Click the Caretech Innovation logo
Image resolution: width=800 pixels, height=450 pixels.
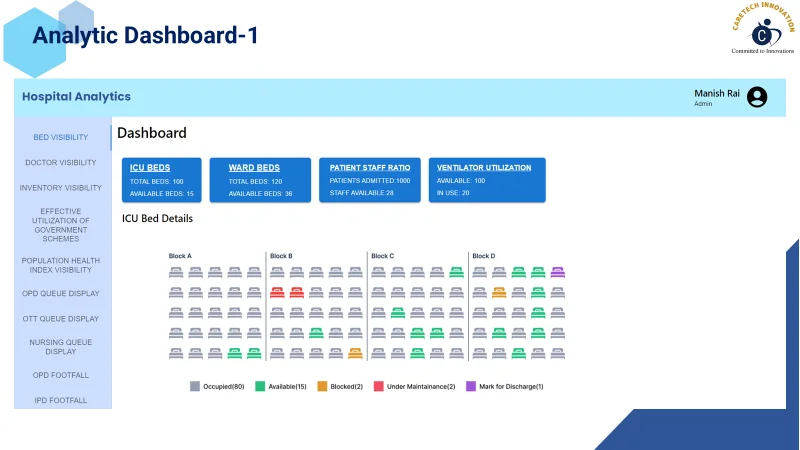[x=763, y=28]
